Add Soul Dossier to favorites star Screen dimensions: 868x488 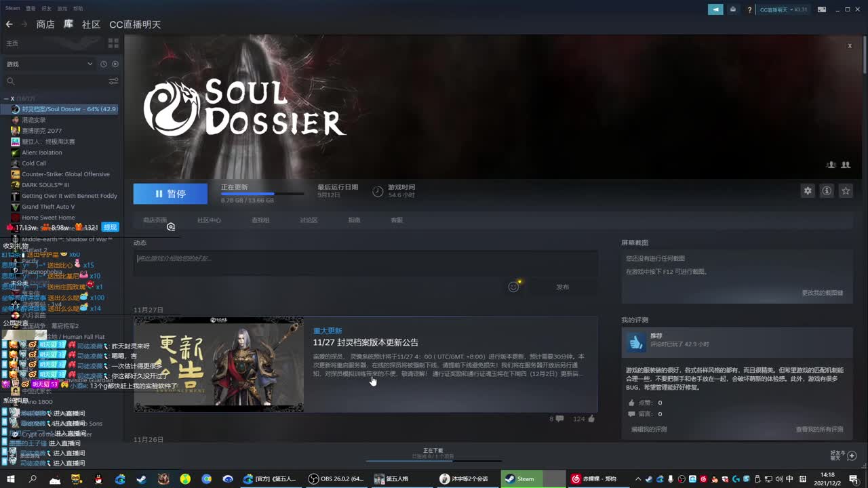pos(846,191)
